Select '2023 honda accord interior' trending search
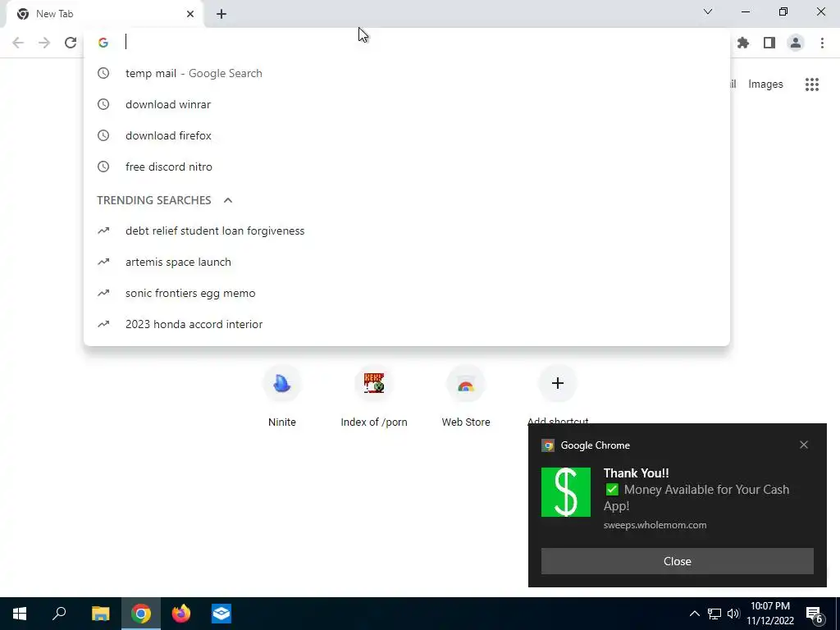 (x=407, y=324)
